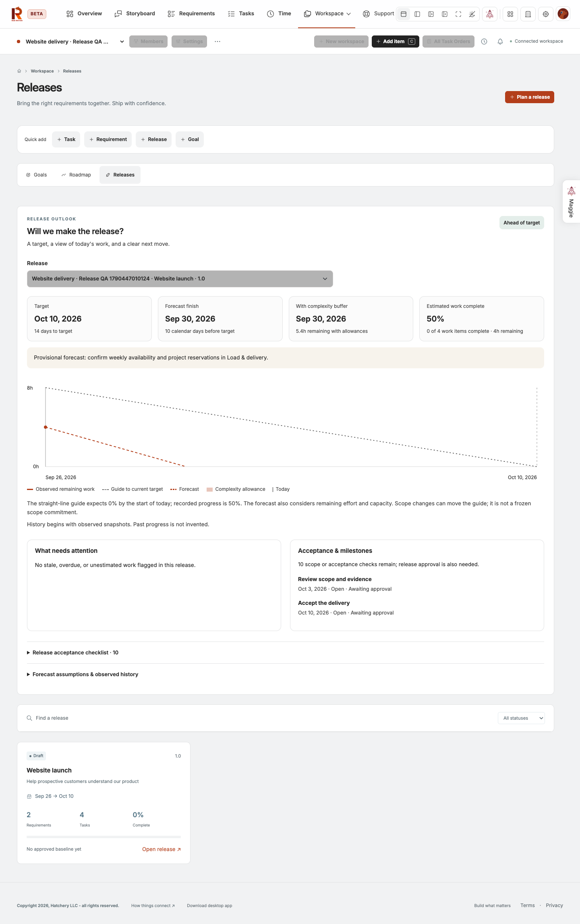Click the red R logo icon
This screenshot has height=924, width=580.
click(17, 14)
